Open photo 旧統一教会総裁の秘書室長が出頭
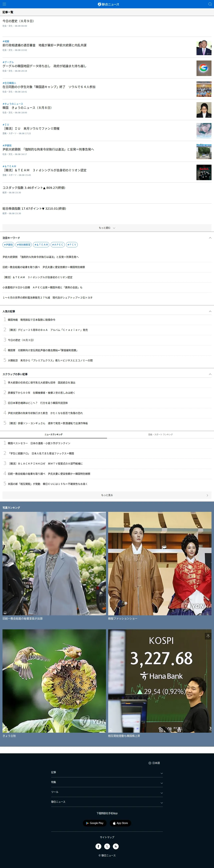Viewport: 214px width, 868px height. 54,563
